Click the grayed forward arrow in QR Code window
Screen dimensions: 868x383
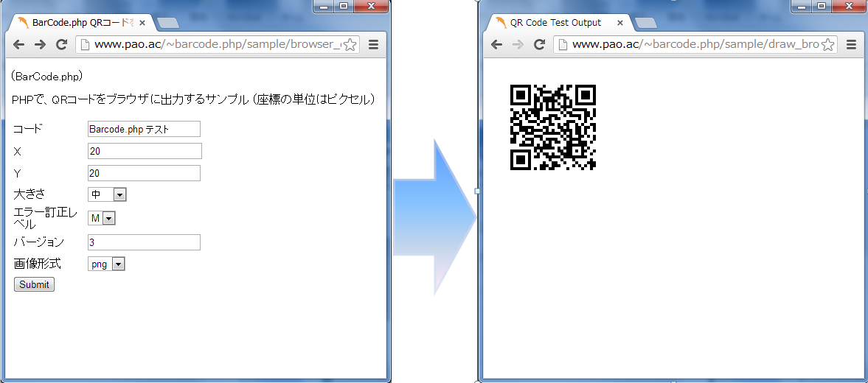518,45
